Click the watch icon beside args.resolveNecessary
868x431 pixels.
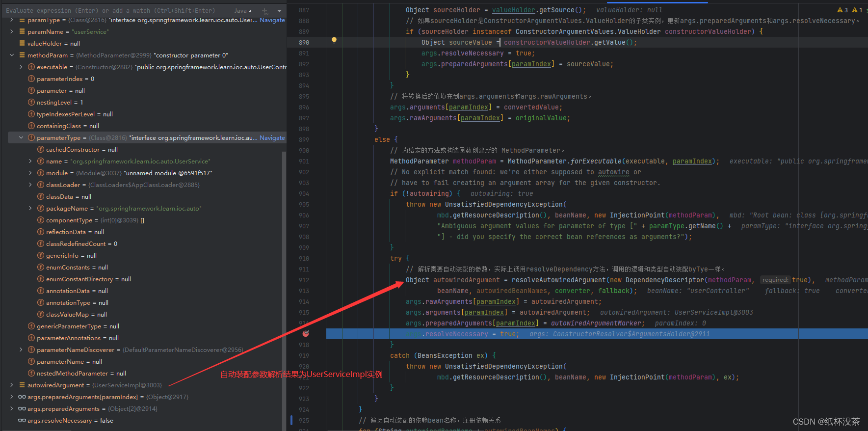pos(22,420)
